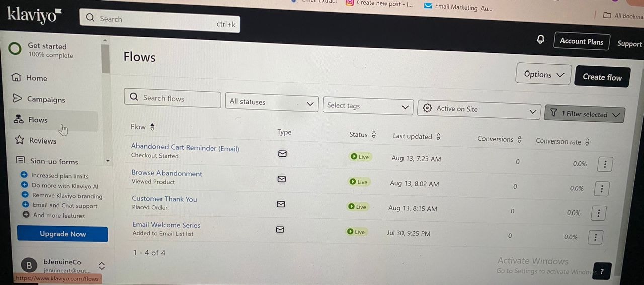Click the All Bookmarks folder
Image resolution: width=644 pixels, height=285 pixels.
tap(623, 16)
